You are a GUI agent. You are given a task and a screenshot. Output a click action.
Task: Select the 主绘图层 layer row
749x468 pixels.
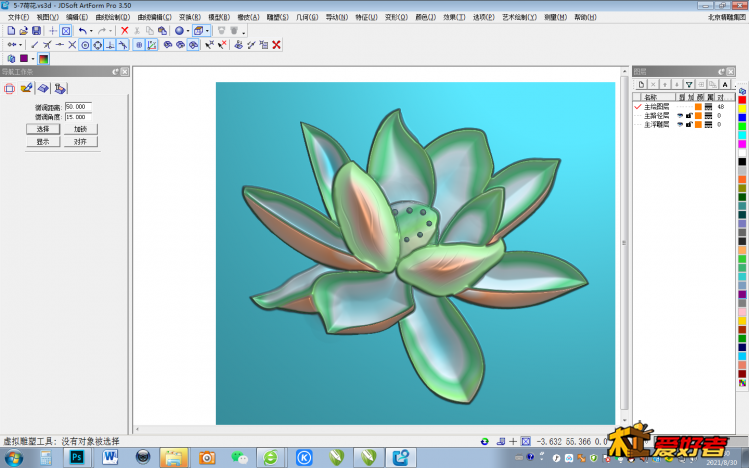coord(683,106)
